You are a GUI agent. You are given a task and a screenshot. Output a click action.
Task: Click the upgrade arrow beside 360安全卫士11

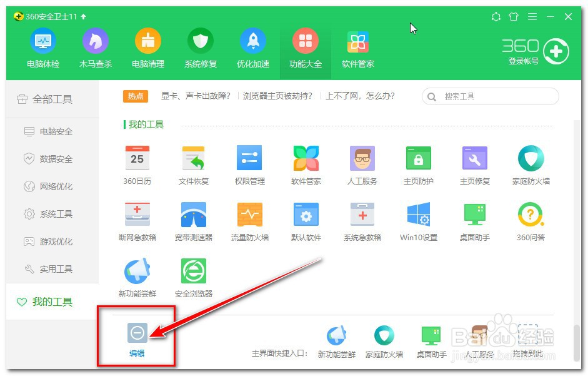click(84, 16)
